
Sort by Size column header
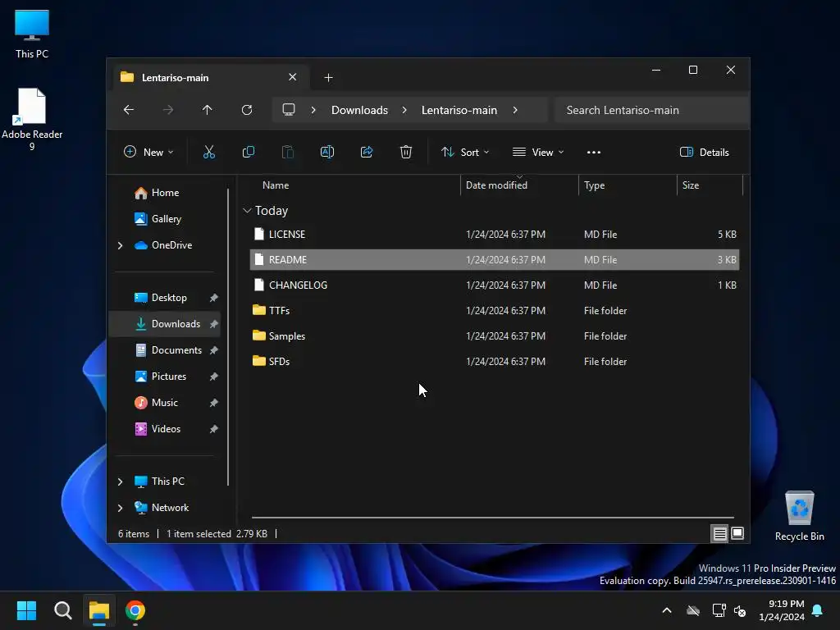(710, 185)
